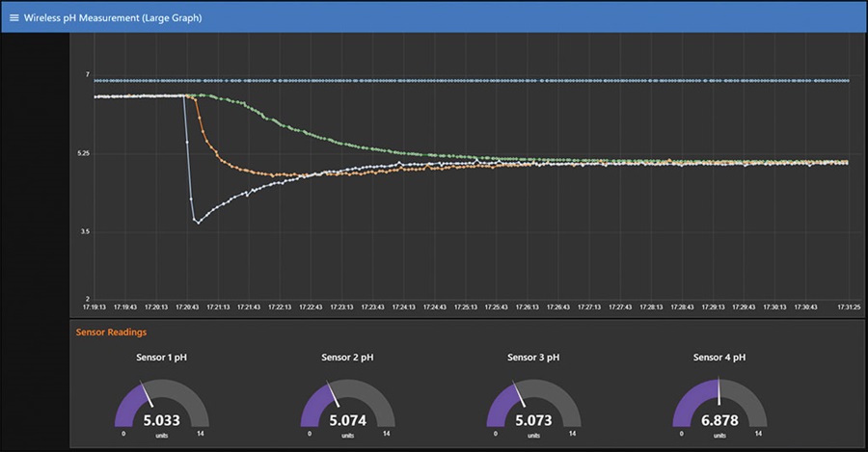Select the 6.878 gauge reading value
868x452 pixels.
click(x=719, y=420)
